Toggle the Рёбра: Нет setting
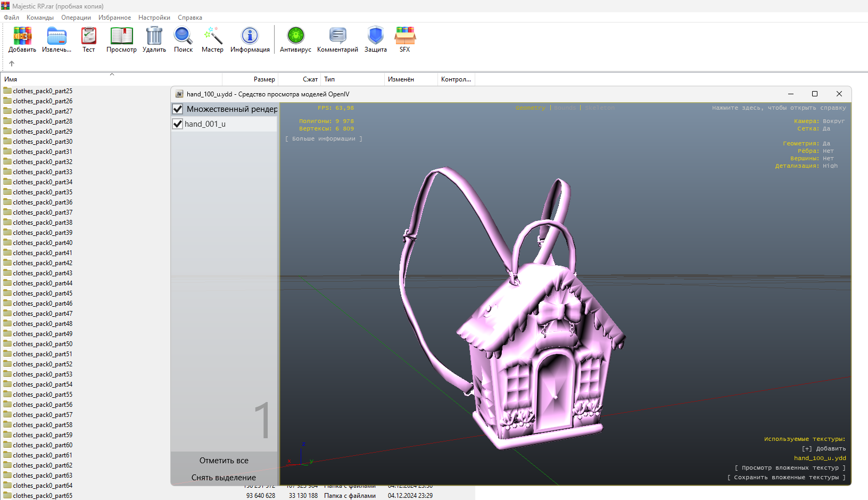This screenshot has height=500, width=868. click(815, 151)
